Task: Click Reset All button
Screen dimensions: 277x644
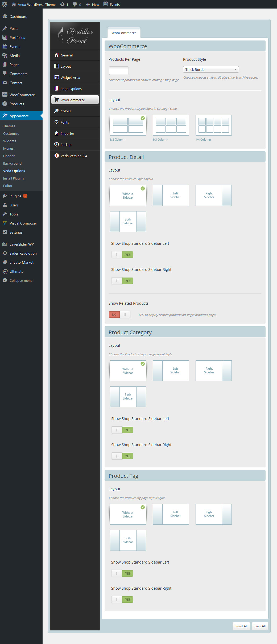Action: 241,626
